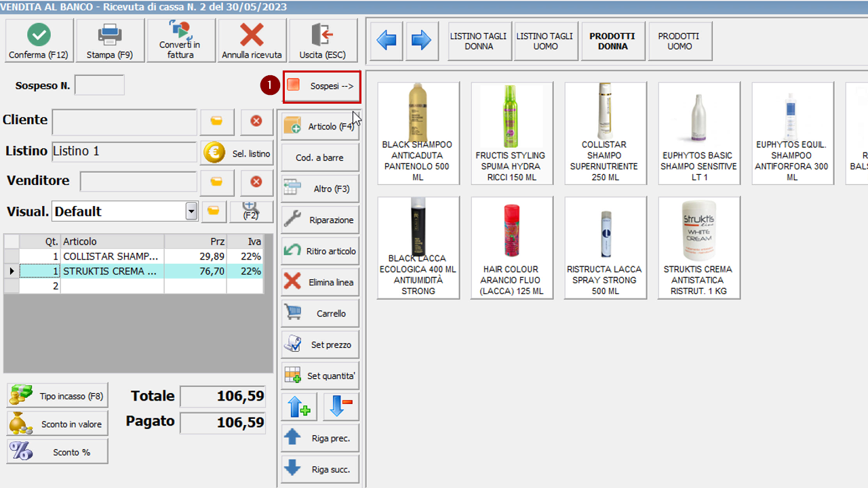Screen dimensions: 868x488
Task: Select Ritiro articolo return function
Action: point(320,251)
